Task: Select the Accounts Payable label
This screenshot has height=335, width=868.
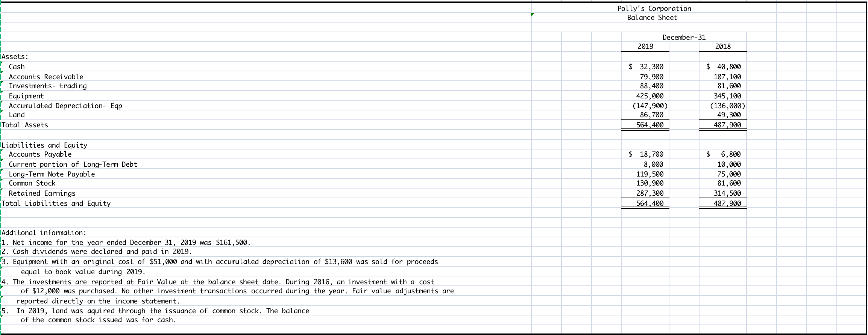Action: point(40,154)
